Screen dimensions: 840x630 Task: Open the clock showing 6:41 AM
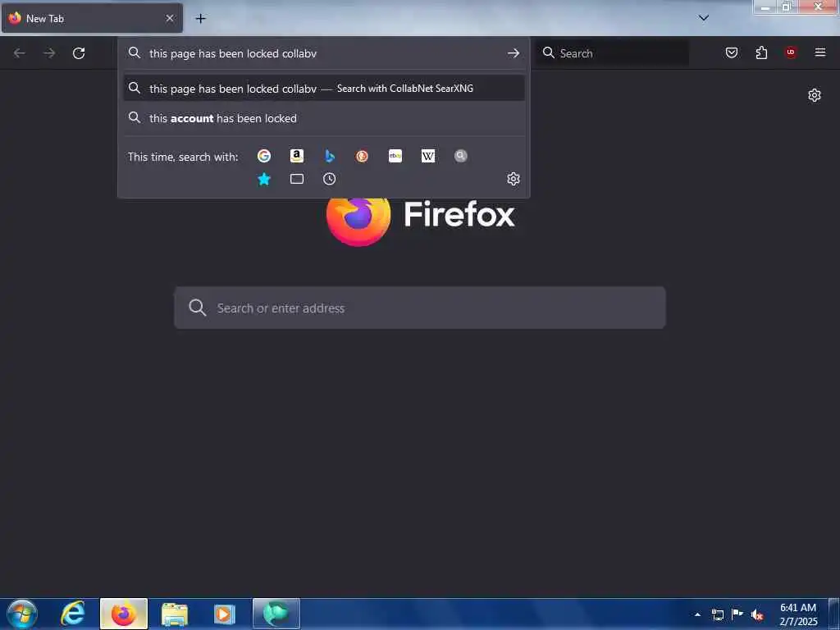tap(798, 614)
